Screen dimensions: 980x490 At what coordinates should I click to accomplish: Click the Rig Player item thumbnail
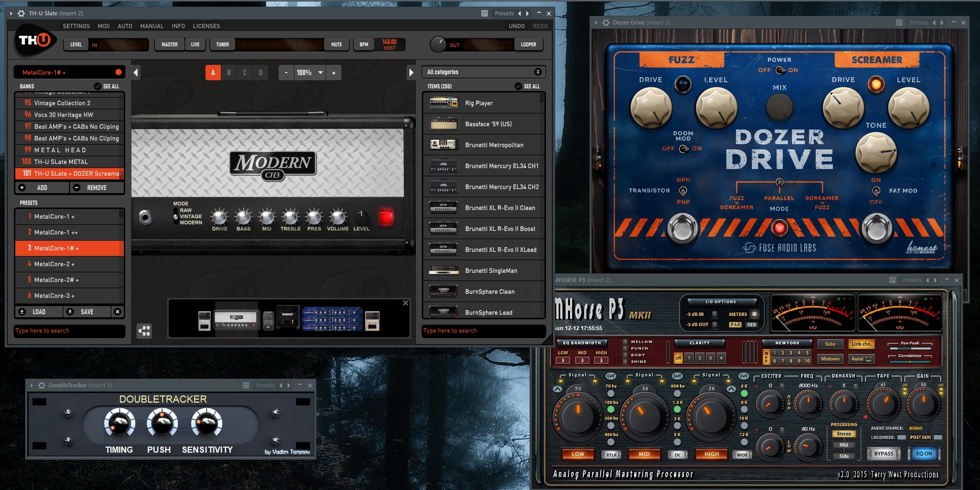444,103
